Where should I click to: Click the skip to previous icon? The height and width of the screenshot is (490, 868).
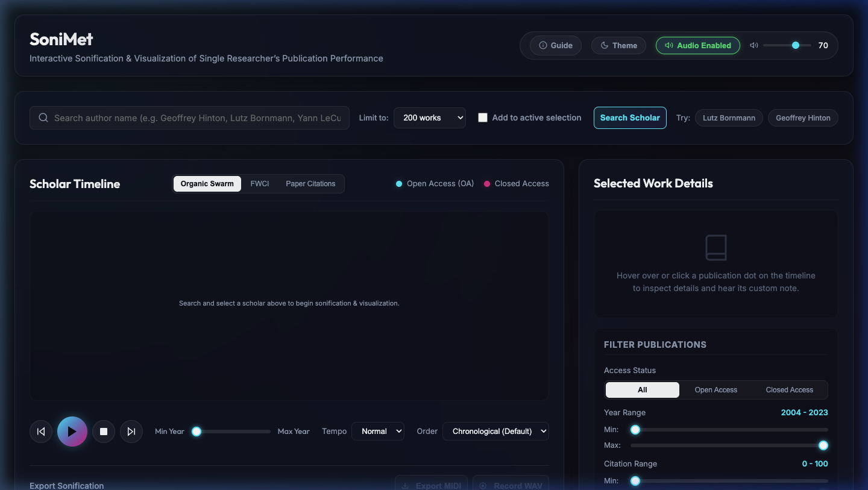point(41,432)
